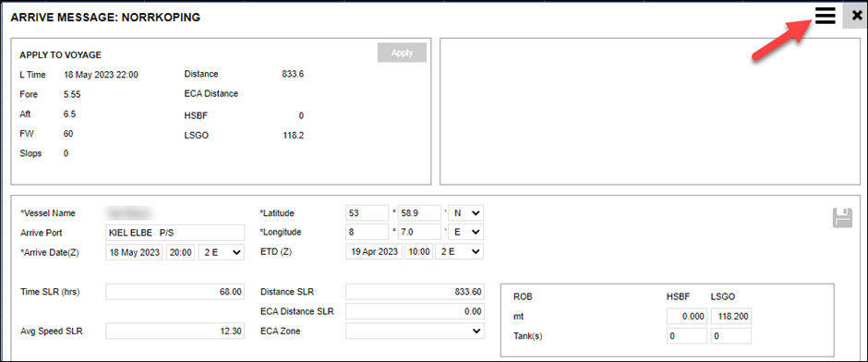The image size is (868, 362).
Task: Click the Arrive Port field
Action: point(175,233)
